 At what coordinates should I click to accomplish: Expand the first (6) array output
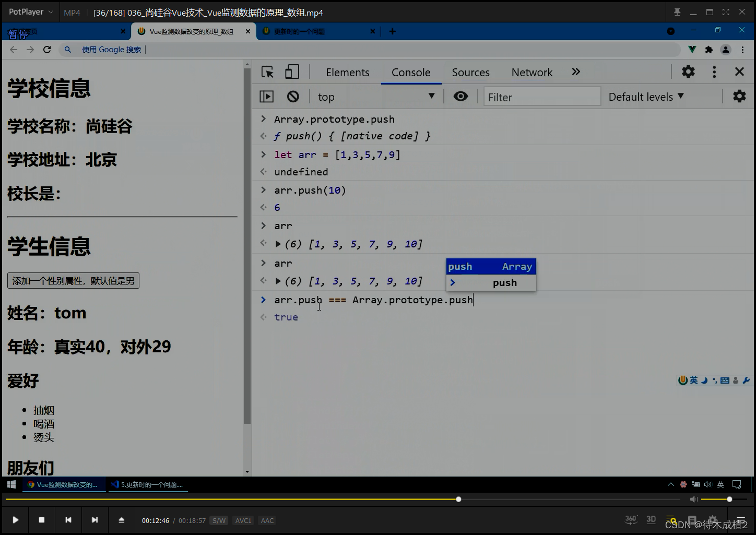pyautogui.click(x=278, y=244)
